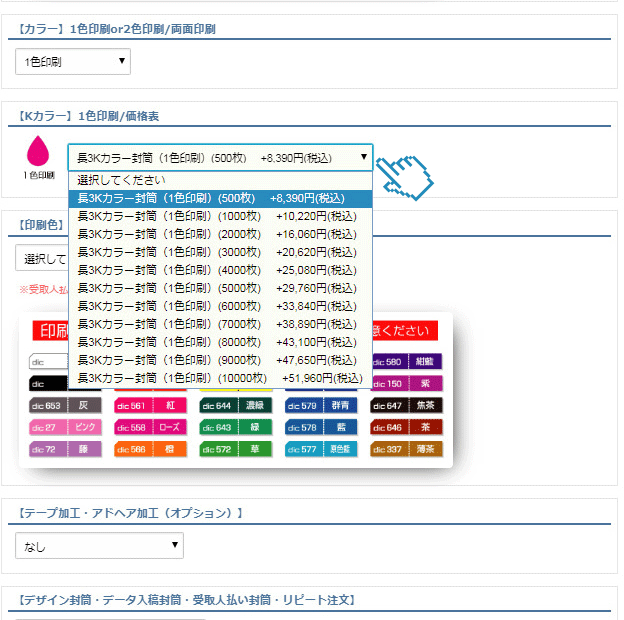
Task: Select the 7000枚 +38,890円 option
Action: (x=220, y=324)
